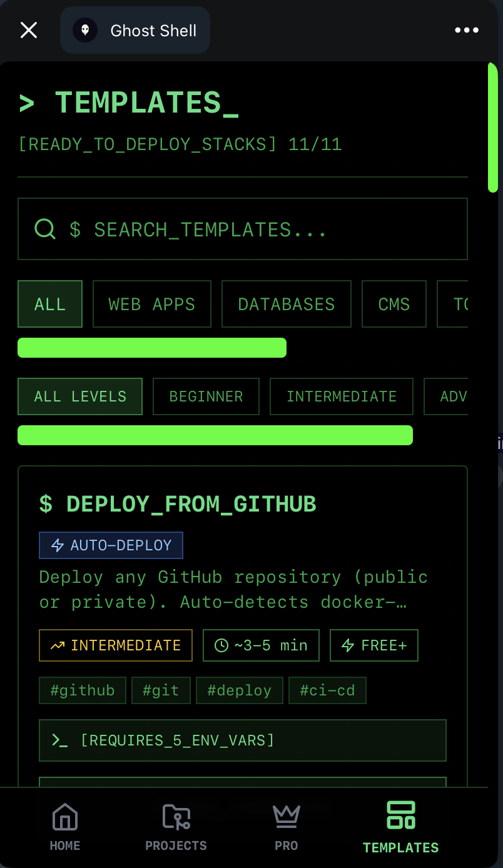The height and width of the screenshot is (868, 503).
Task: Select the ALL LEVELS filter
Action: (80, 396)
